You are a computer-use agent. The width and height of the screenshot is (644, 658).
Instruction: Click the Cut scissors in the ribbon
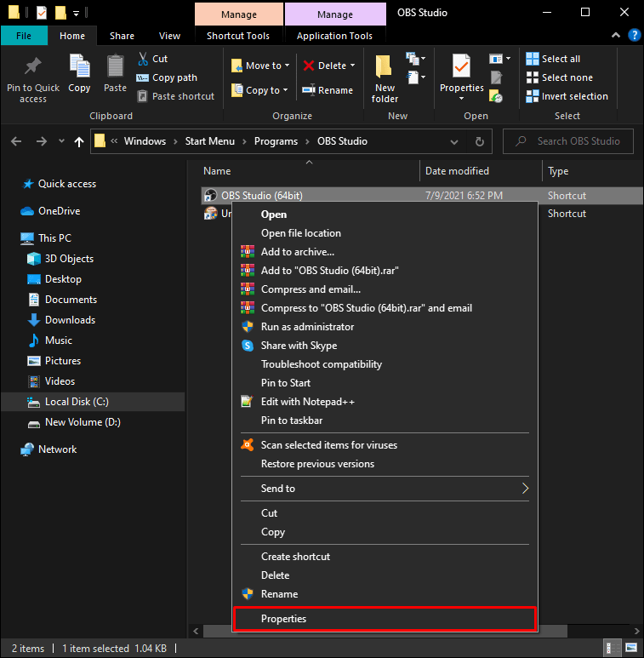[143, 59]
